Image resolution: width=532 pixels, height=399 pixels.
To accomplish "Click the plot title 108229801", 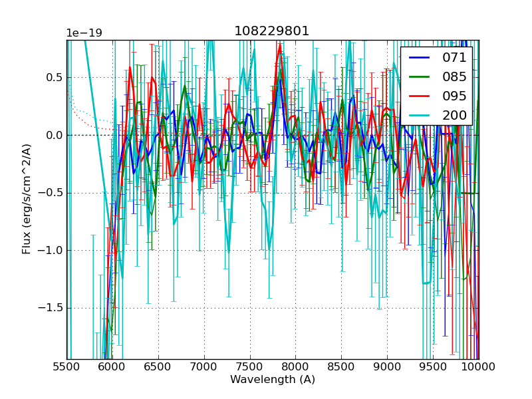I will (x=272, y=31).
